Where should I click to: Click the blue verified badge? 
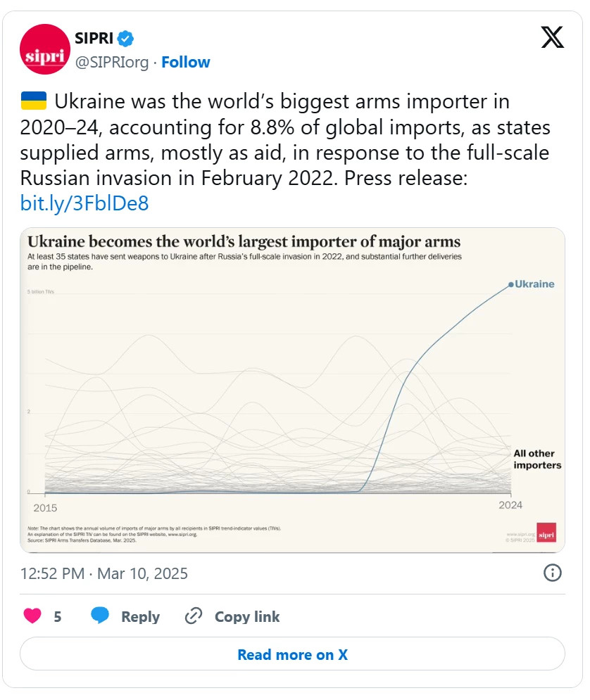tap(125, 39)
